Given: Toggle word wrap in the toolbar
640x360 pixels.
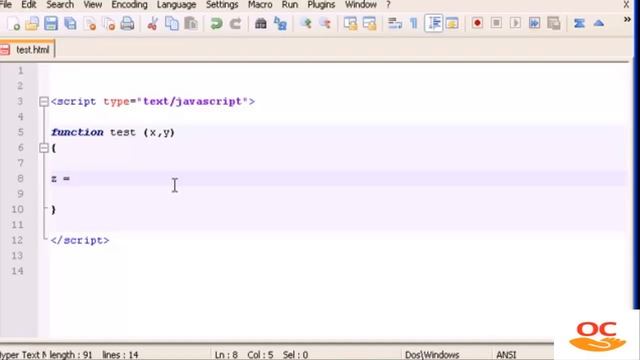Looking at the screenshot, I should coord(395,24).
